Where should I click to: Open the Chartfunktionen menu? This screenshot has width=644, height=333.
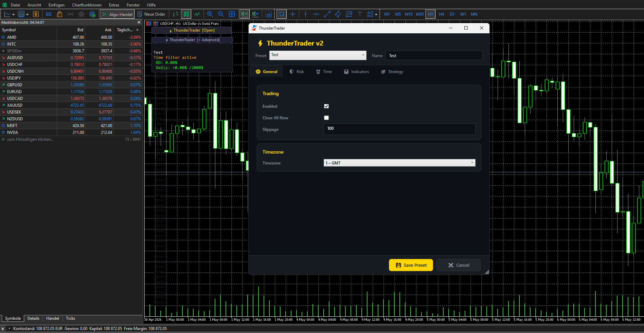pos(87,5)
